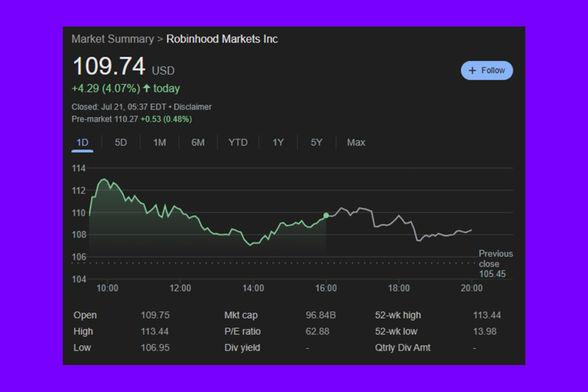Click the 109.74 current price
The width and height of the screenshot is (588, 392).
tap(109, 67)
